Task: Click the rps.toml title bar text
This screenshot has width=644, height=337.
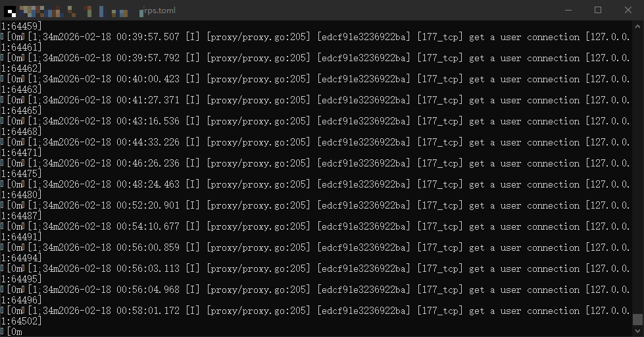Action: coord(159,11)
